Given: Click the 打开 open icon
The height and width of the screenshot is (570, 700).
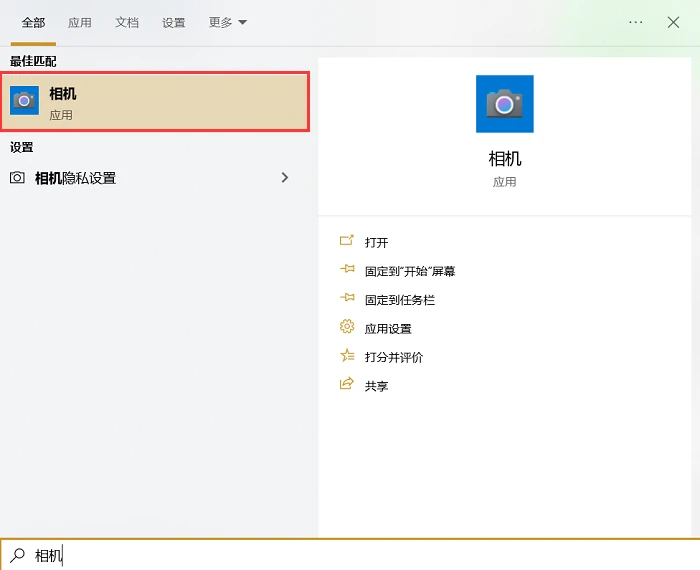Looking at the screenshot, I should coord(346,241).
